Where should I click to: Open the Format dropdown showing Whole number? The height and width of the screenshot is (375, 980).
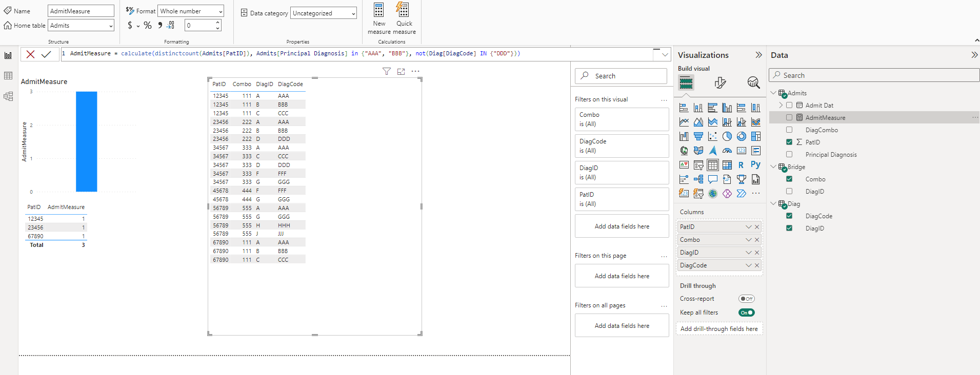(x=191, y=11)
